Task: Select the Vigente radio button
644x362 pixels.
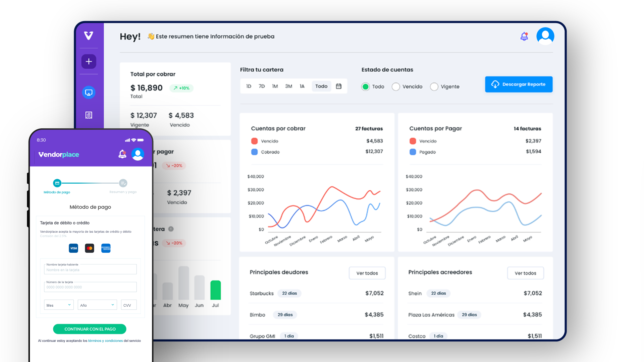Action: [x=434, y=86]
